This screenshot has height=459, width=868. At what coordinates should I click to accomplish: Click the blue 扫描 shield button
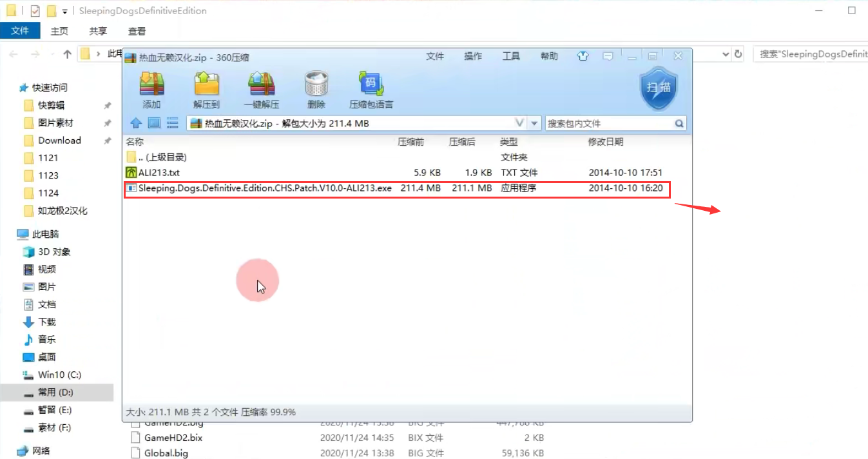point(659,88)
